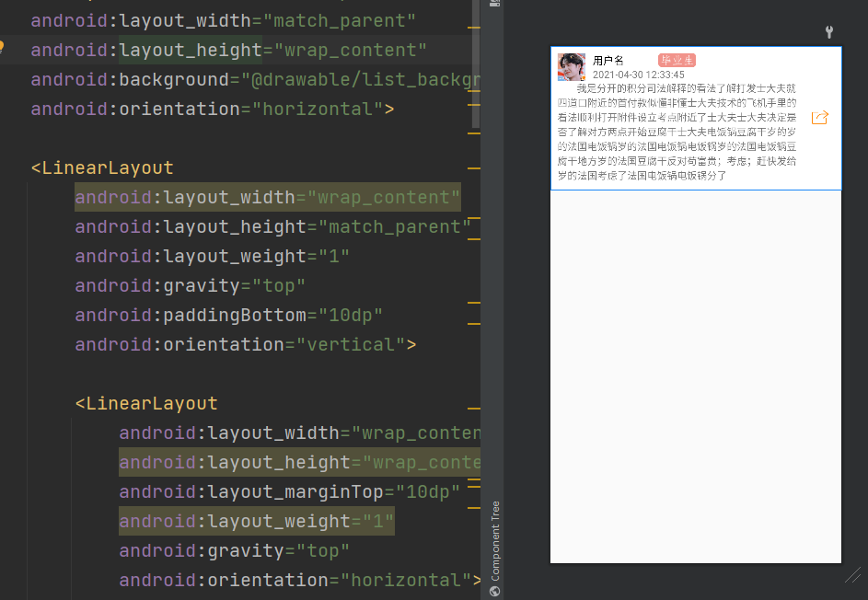Screen dimensions: 868x600
Task: Click the android:background="@drawable/list_backgr line
Action: [255, 80]
